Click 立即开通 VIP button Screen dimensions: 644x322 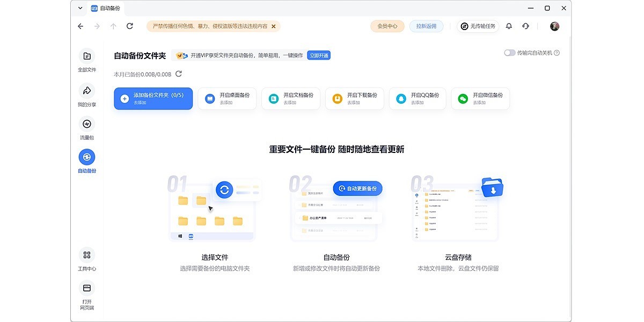point(318,55)
